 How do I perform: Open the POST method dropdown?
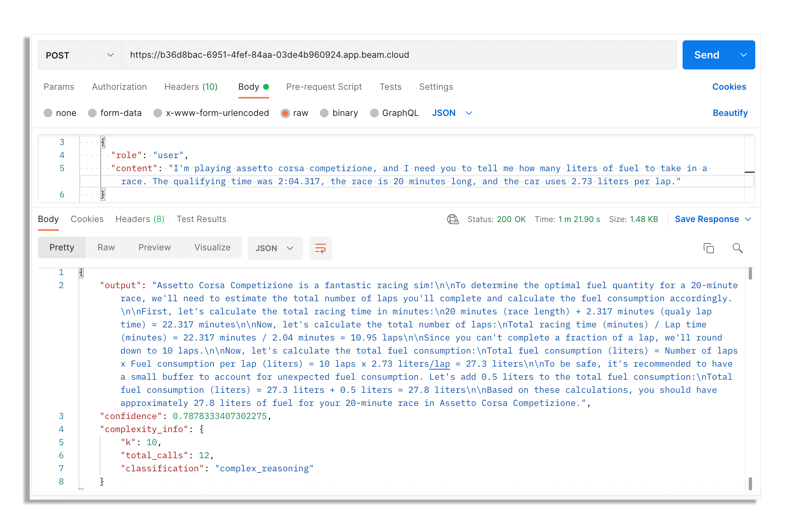click(80, 55)
